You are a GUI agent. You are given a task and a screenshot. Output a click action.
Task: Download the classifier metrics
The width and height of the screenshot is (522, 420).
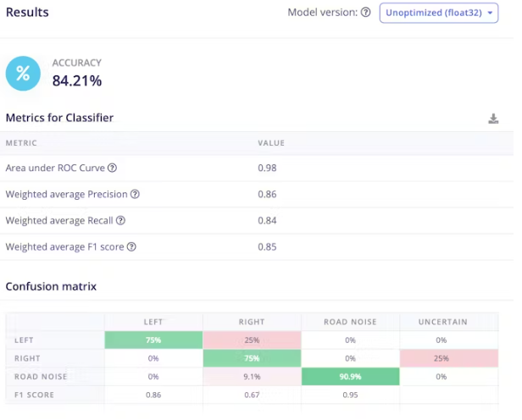tap(493, 119)
